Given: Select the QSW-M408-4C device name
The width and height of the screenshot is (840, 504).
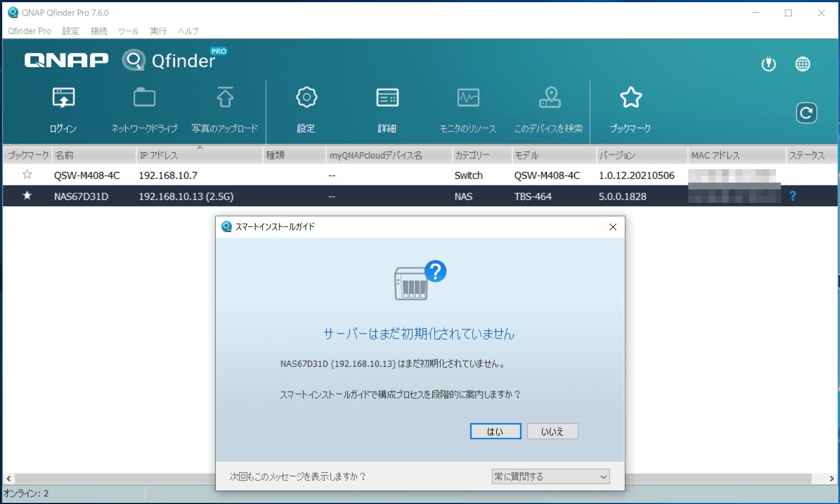Looking at the screenshot, I should (87, 175).
